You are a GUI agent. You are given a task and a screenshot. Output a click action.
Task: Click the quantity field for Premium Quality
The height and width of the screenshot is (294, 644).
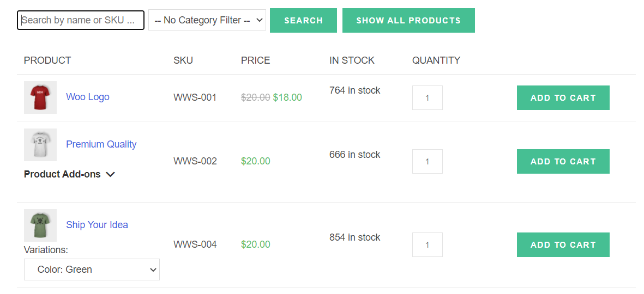click(428, 162)
